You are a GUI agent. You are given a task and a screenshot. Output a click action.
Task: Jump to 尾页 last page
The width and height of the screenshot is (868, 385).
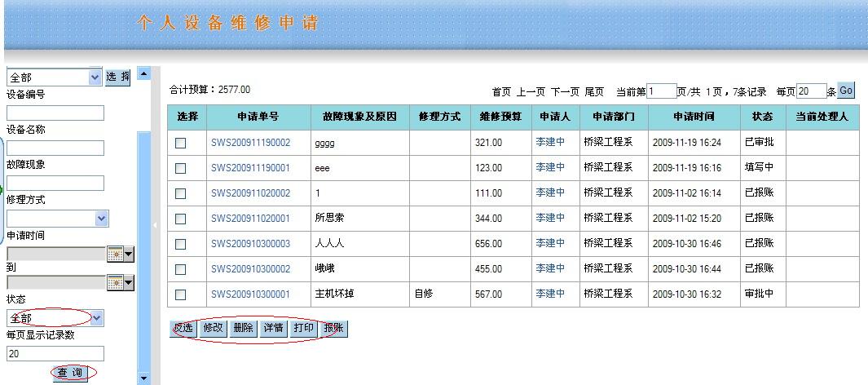[x=595, y=92]
